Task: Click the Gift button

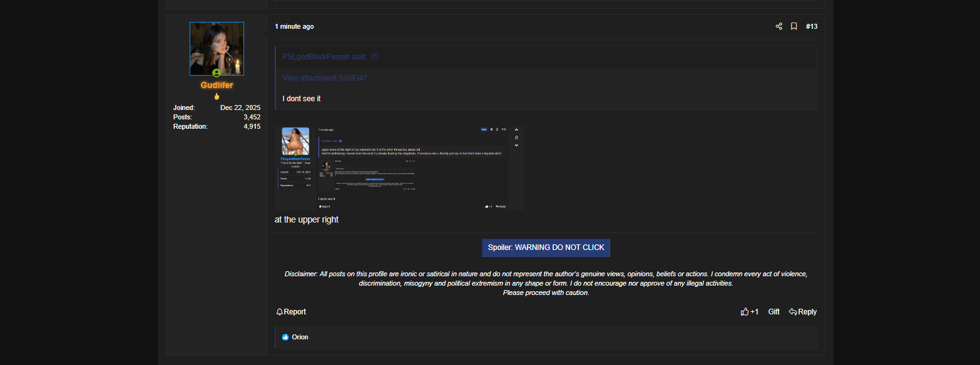Action: tap(774, 312)
